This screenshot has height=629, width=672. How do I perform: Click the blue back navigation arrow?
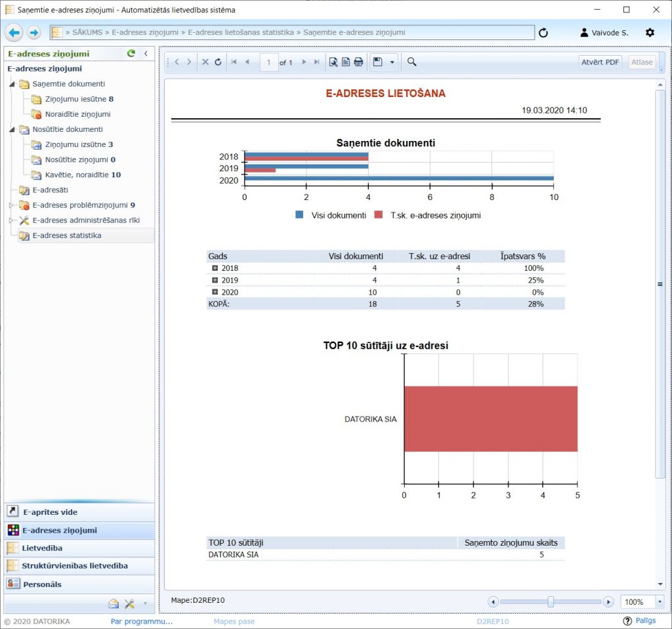click(14, 32)
